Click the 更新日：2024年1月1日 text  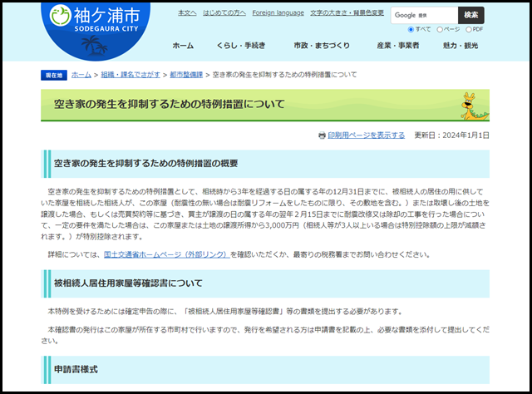[x=452, y=135]
